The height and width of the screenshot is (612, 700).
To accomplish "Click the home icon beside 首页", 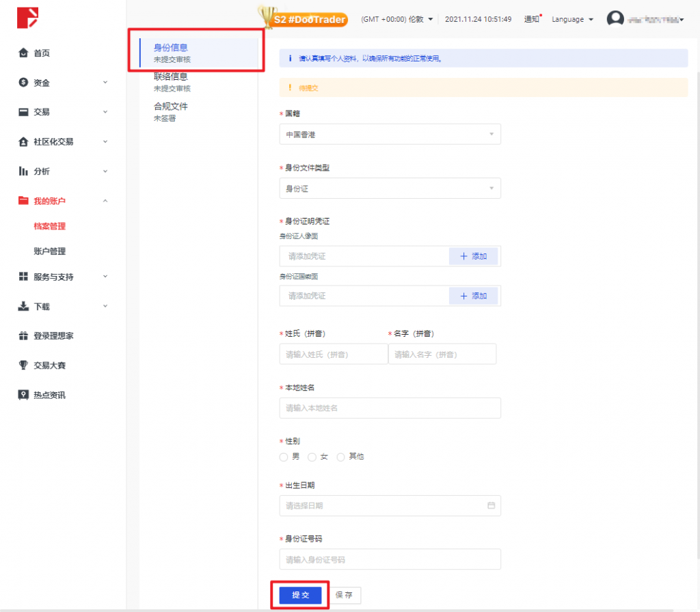I will pyautogui.click(x=23, y=53).
